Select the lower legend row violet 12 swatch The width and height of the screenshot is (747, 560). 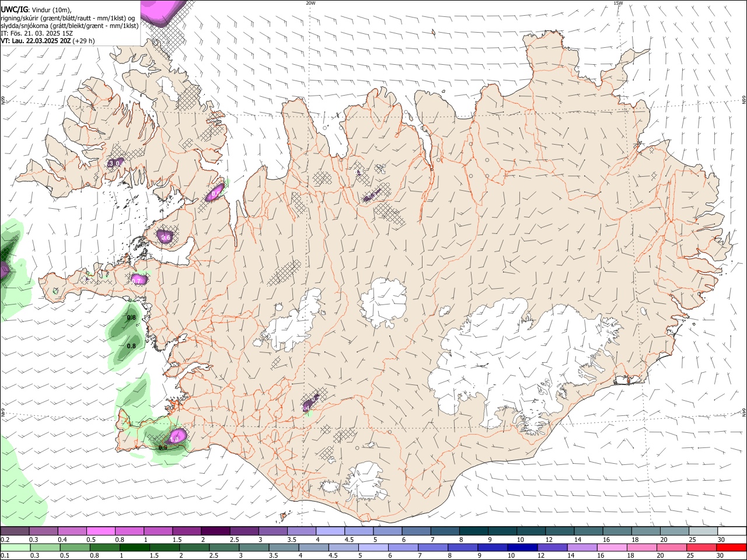tap(552, 548)
